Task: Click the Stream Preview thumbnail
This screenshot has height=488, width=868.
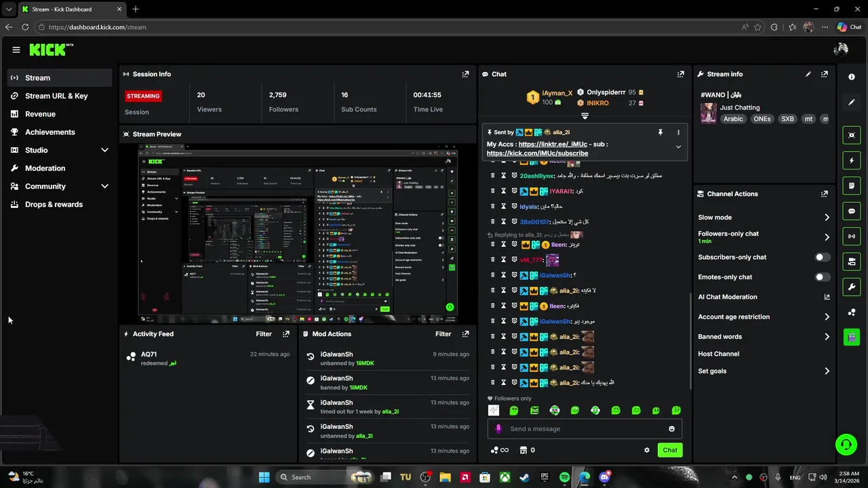Action: coord(298,233)
